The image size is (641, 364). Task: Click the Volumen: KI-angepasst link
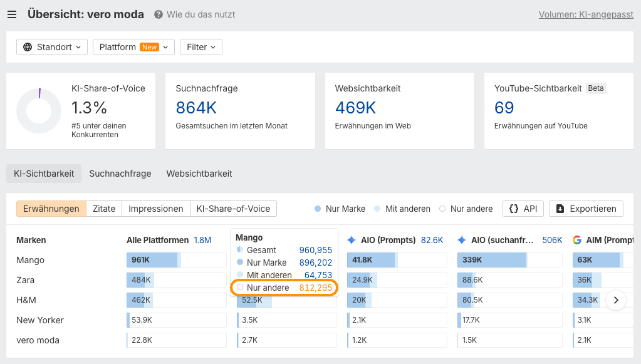click(x=586, y=14)
